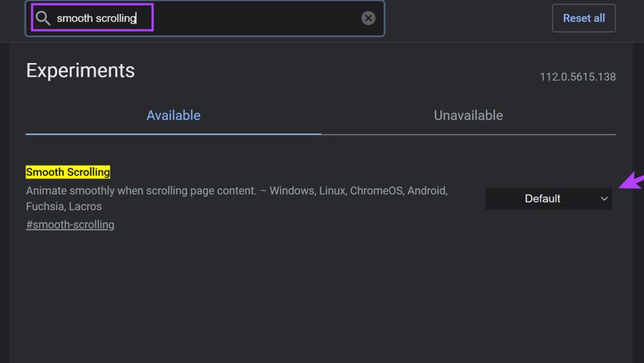Click empty area below the Smooth Scrolling flag

point(321,297)
